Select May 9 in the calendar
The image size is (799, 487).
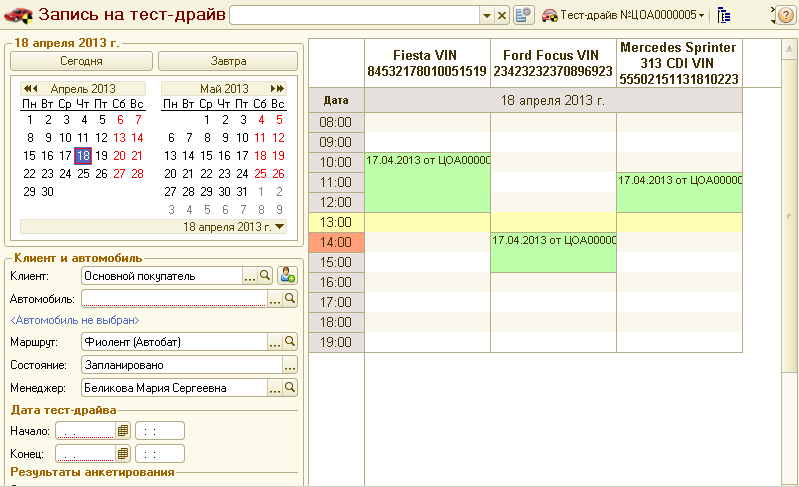[225, 138]
